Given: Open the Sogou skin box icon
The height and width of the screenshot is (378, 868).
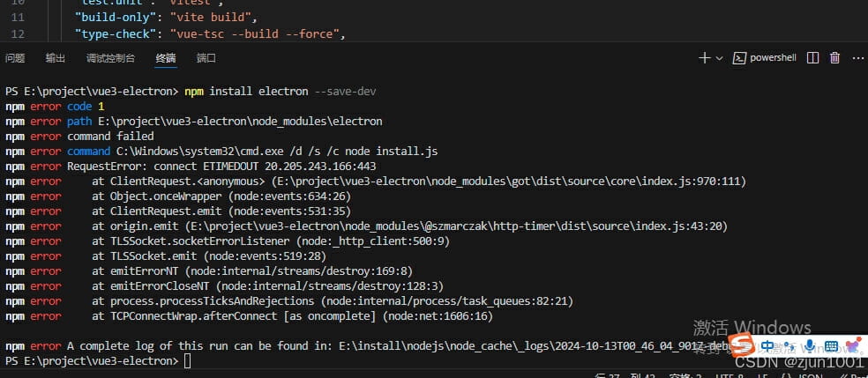Looking at the screenshot, I should click(853, 345).
